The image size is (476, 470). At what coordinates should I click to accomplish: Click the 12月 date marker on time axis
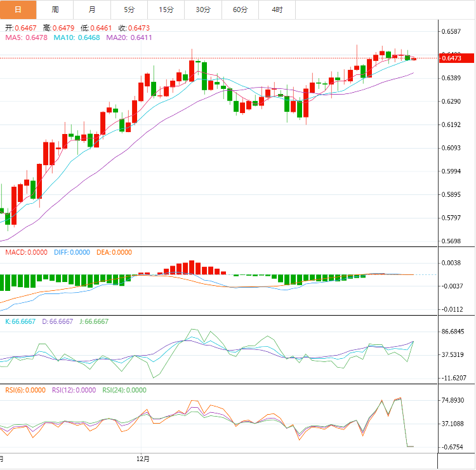click(x=144, y=457)
